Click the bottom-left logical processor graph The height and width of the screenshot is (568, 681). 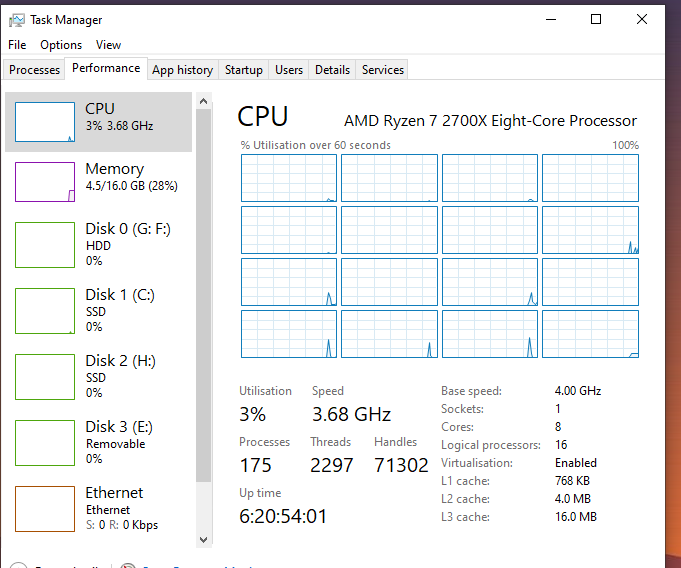(x=289, y=334)
